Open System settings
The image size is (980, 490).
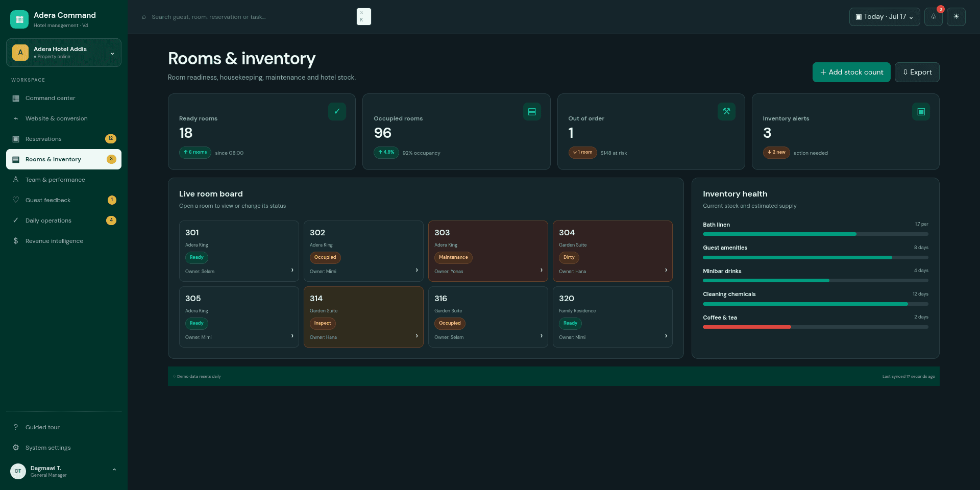coord(64,448)
